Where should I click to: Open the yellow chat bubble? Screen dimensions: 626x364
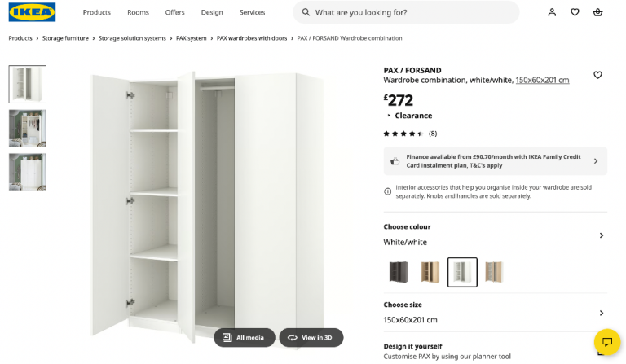coord(606,341)
